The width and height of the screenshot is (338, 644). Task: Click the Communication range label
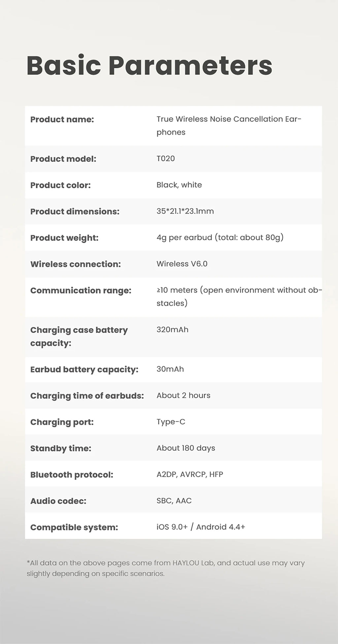tap(81, 290)
